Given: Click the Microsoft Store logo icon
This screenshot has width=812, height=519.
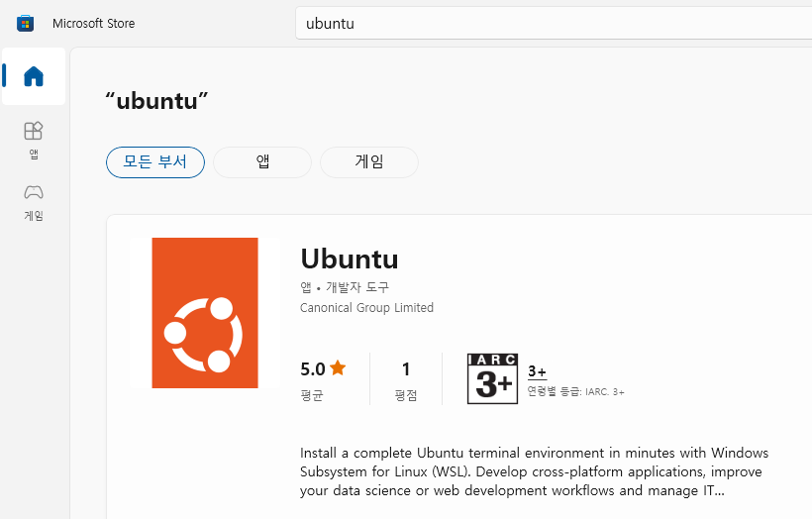Looking at the screenshot, I should pyautogui.click(x=25, y=24).
